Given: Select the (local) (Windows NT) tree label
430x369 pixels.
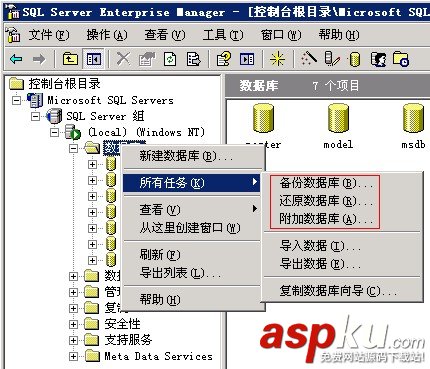Looking at the screenshot, I should pyautogui.click(x=146, y=132).
